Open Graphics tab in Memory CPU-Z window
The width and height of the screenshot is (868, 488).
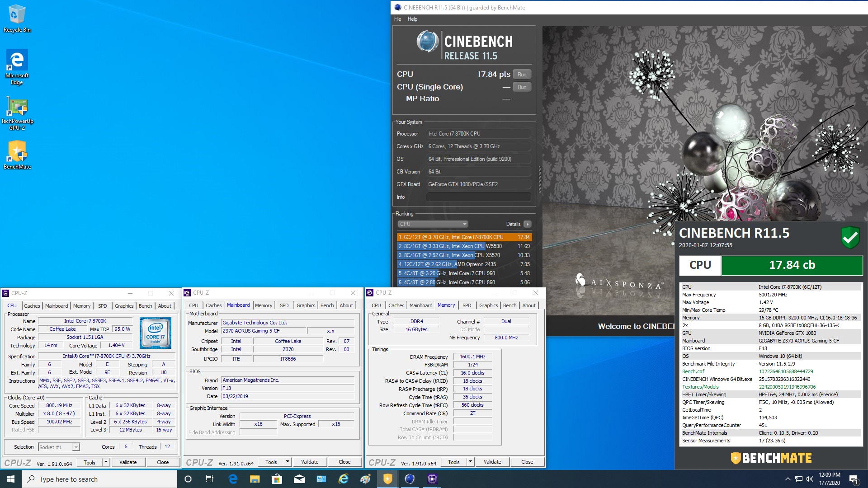pyautogui.click(x=488, y=305)
